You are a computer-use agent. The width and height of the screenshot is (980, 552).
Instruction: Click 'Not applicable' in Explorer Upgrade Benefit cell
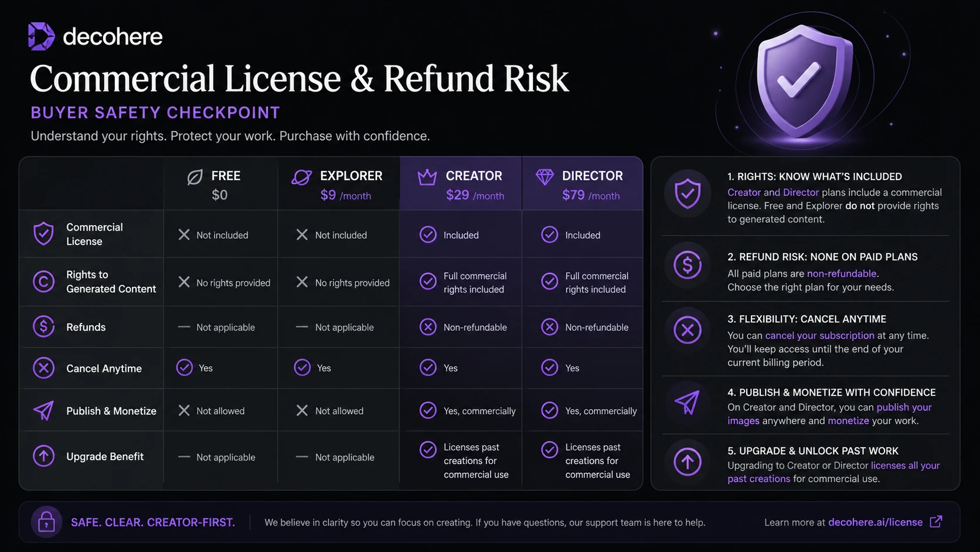(x=345, y=457)
